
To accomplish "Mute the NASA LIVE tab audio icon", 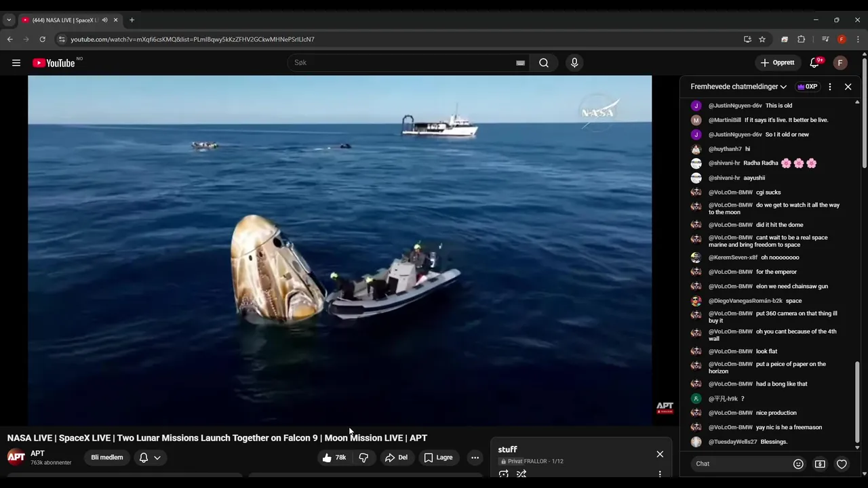I will click(x=104, y=20).
